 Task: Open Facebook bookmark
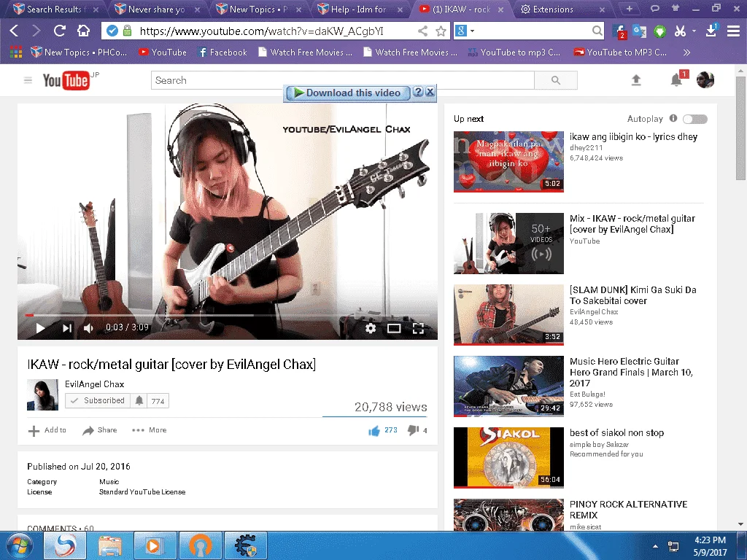pos(222,52)
